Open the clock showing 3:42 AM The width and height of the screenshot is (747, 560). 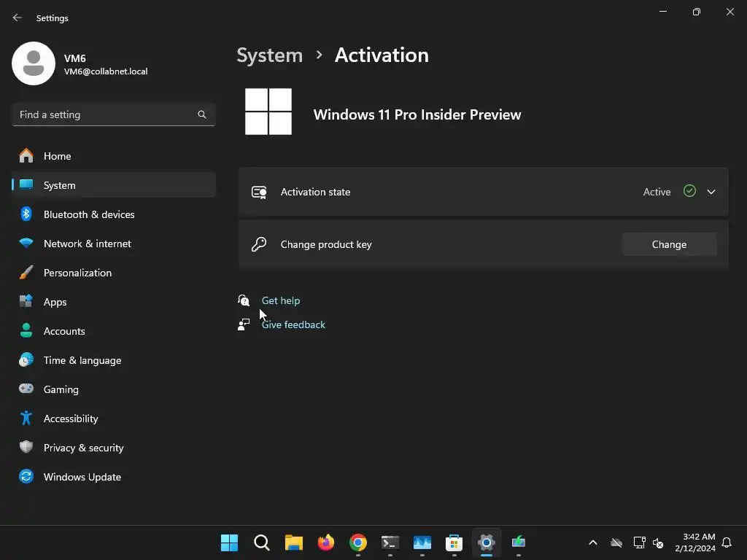695,542
